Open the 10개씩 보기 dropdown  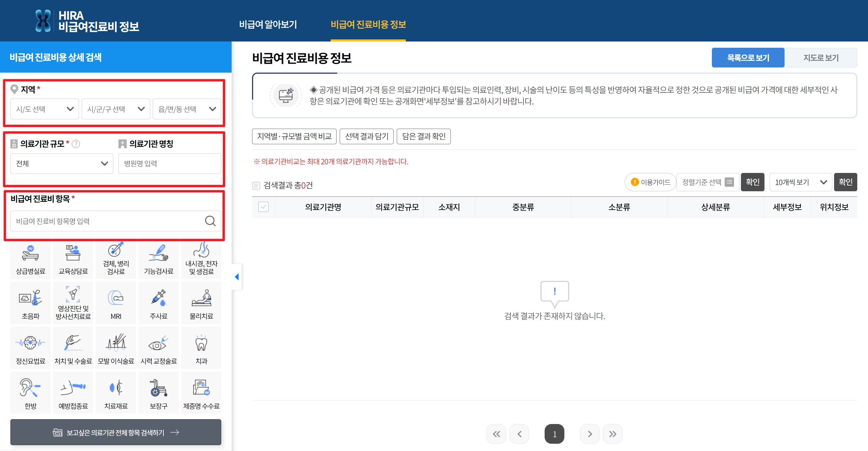tap(800, 182)
